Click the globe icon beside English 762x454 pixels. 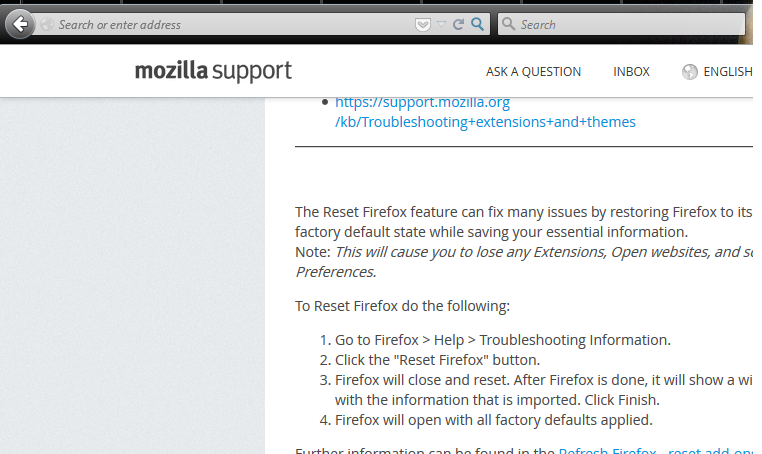(x=689, y=72)
